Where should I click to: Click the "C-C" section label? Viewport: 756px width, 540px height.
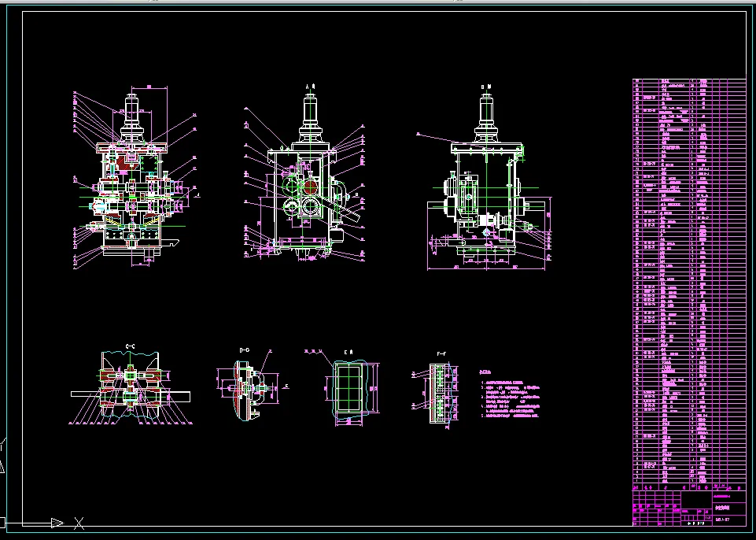[x=130, y=346]
